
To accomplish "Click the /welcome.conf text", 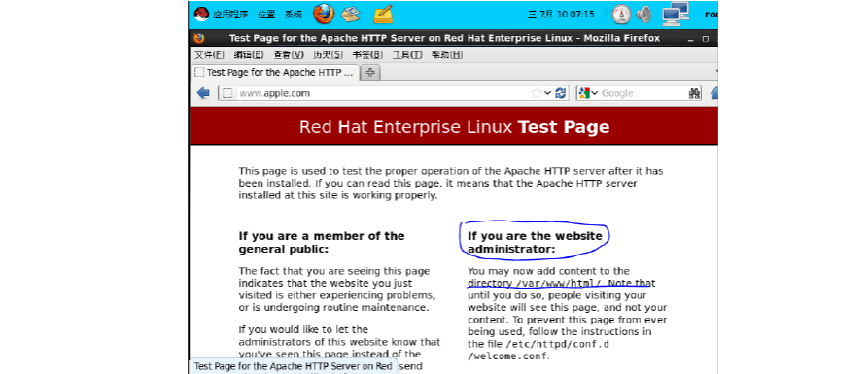I will (x=507, y=356).
